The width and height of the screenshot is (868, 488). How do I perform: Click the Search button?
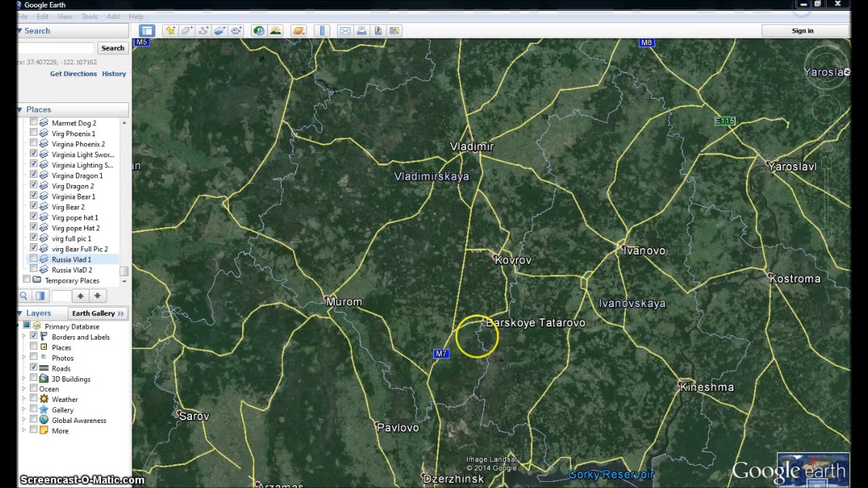[x=113, y=48]
